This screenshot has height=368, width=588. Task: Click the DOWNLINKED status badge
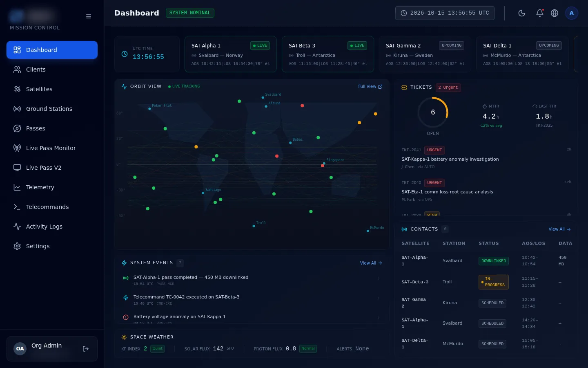(x=494, y=261)
